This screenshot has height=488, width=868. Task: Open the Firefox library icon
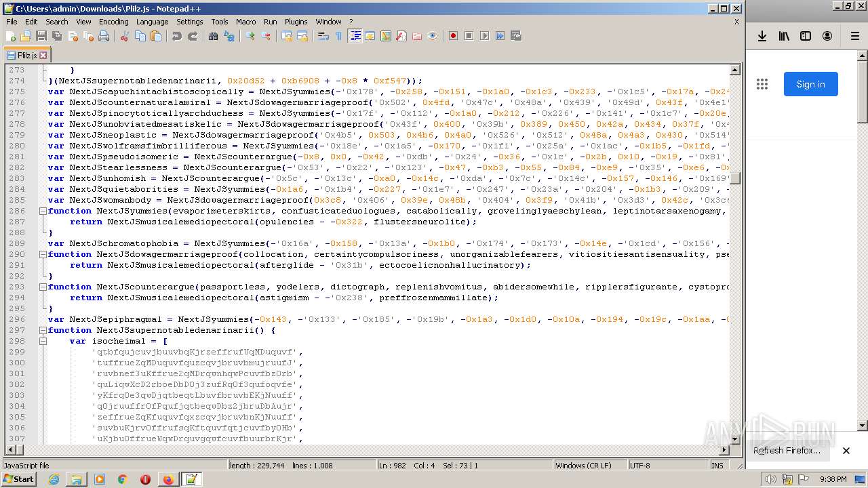[784, 36]
